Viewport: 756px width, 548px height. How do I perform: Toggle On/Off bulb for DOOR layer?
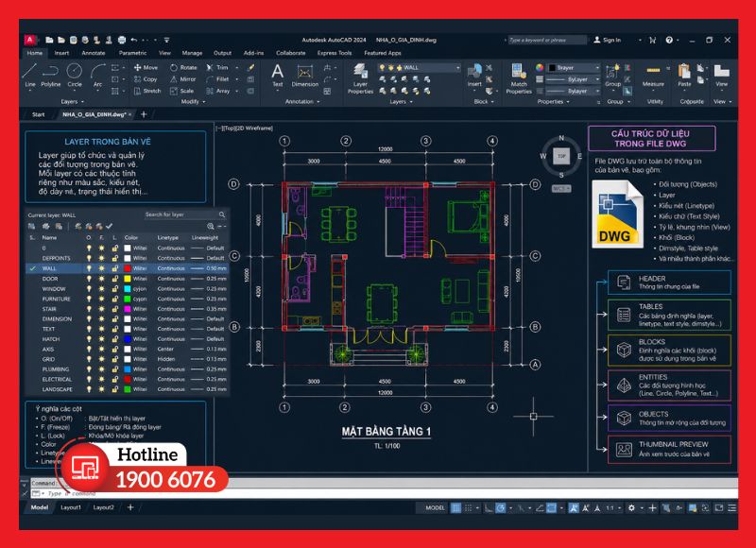[x=89, y=279]
